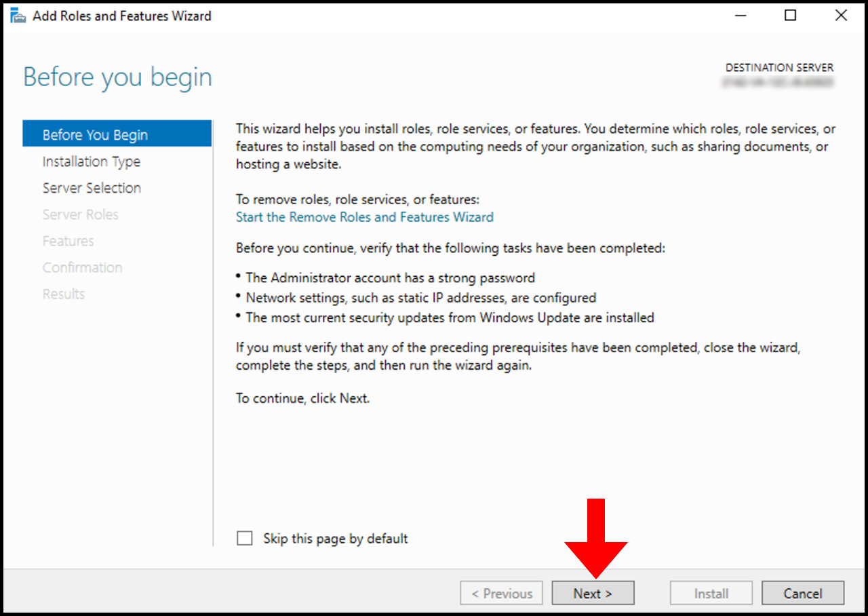Click the To continue, click Next text
Image resolution: width=868 pixels, height=616 pixels.
(309, 398)
